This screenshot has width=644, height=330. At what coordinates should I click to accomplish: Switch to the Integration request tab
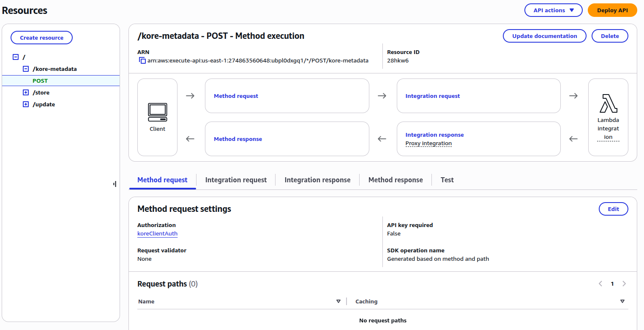click(x=236, y=180)
